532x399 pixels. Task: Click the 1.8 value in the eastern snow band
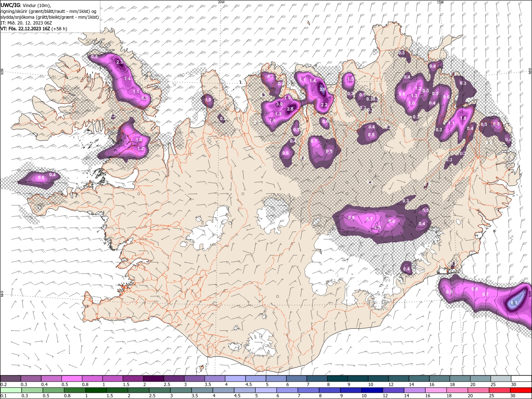pos(463,118)
